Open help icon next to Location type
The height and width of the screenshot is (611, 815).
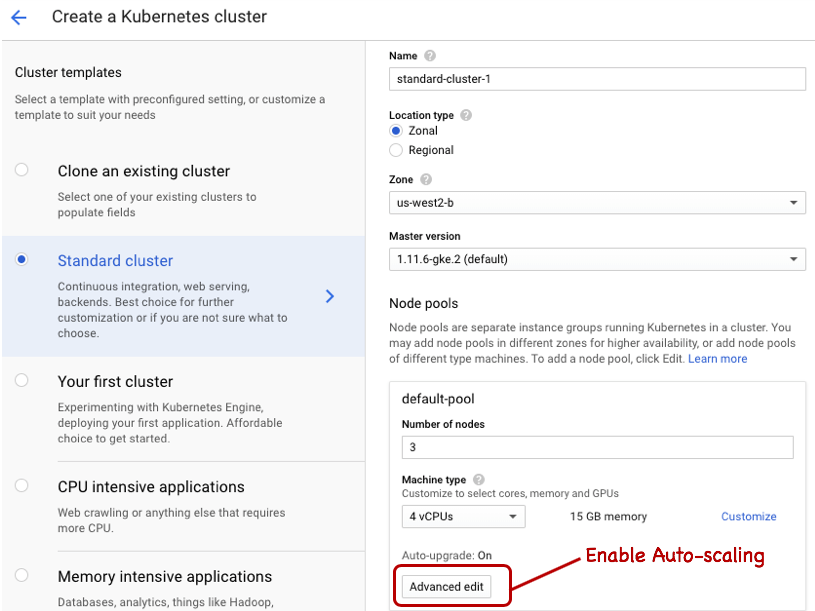[x=466, y=115]
